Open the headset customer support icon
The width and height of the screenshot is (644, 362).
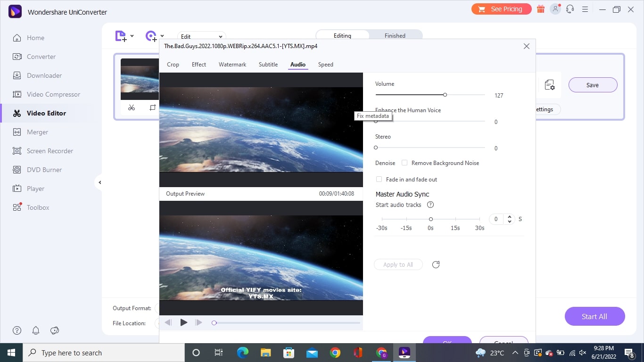coord(570,9)
